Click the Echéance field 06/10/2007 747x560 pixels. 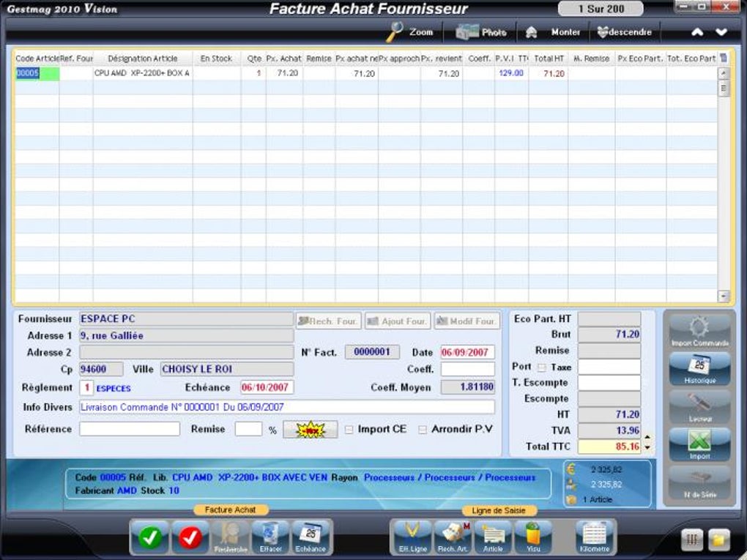coord(267,387)
